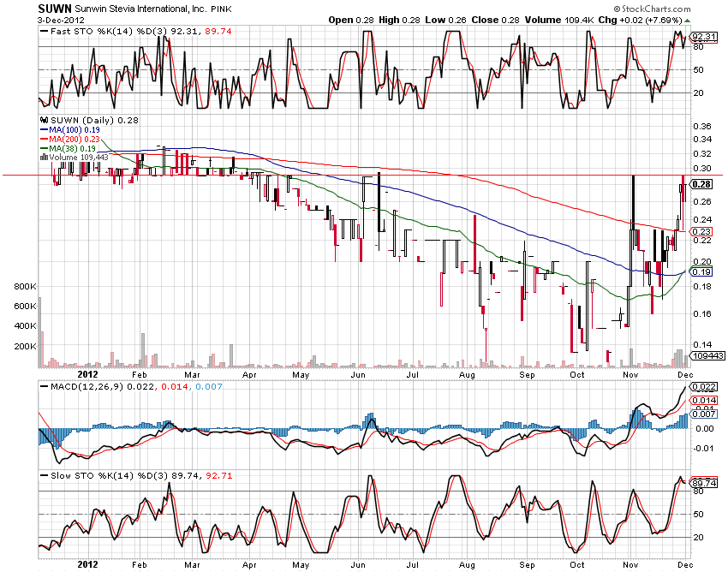Image resolution: width=728 pixels, height=572 pixels.
Task: Click the 400K volume axis label
Action: (x=26, y=326)
